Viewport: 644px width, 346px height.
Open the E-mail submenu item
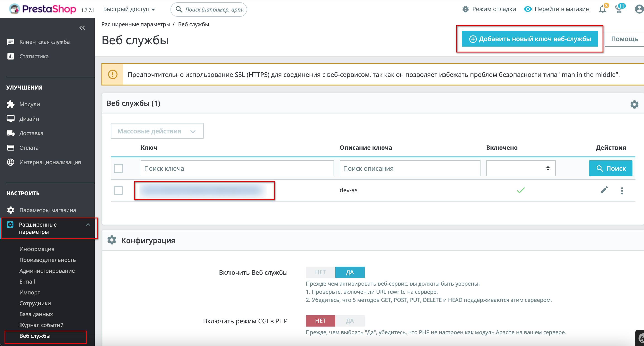coord(27,281)
